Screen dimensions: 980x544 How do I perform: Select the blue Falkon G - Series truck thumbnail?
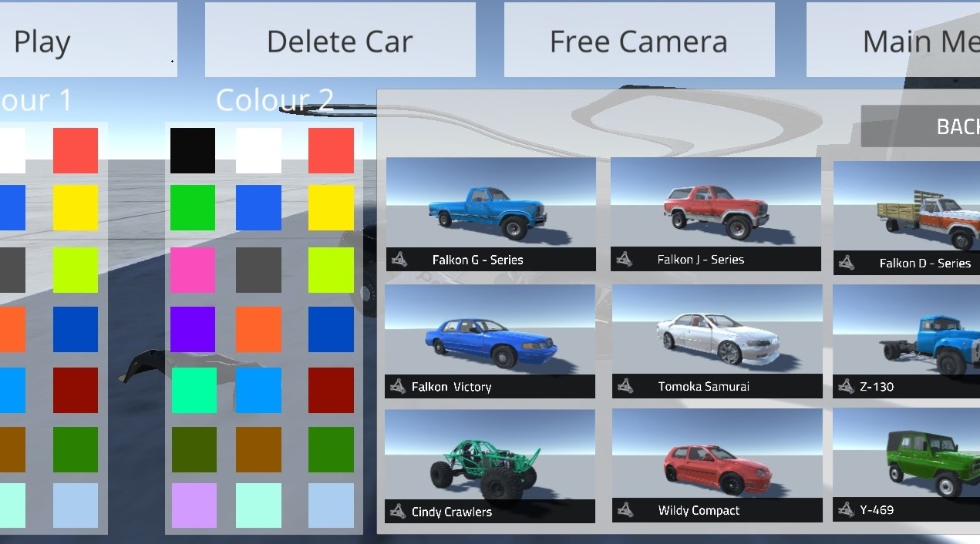pyautogui.click(x=490, y=204)
